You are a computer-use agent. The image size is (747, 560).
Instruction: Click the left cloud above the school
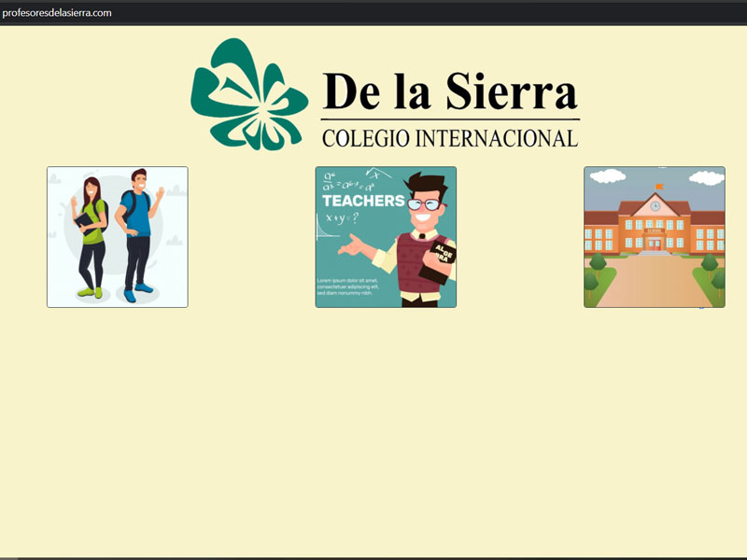coord(608,175)
